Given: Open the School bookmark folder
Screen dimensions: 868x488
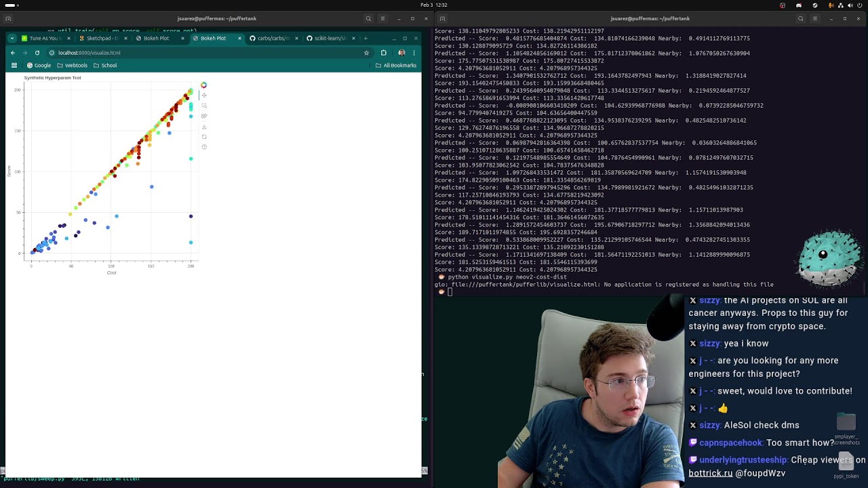Looking at the screenshot, I should click(x=105, y=66).
